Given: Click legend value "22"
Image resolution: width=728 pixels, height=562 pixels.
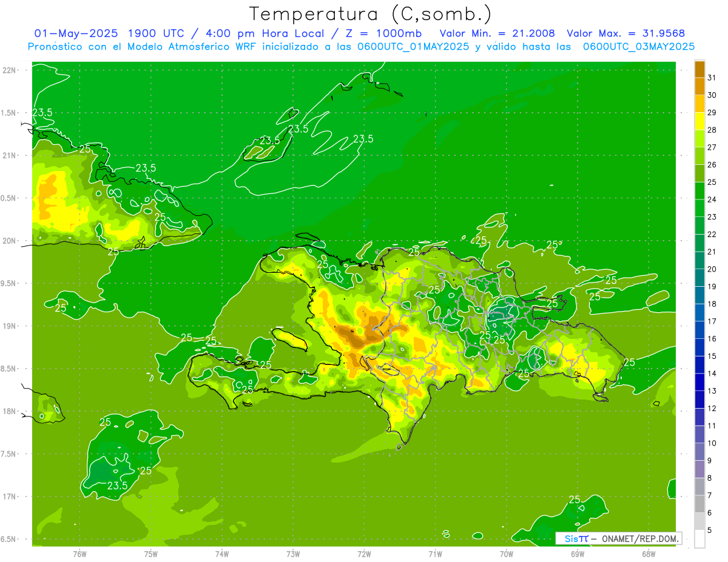Looking at the screenshot, I should (x=711, y=234).
